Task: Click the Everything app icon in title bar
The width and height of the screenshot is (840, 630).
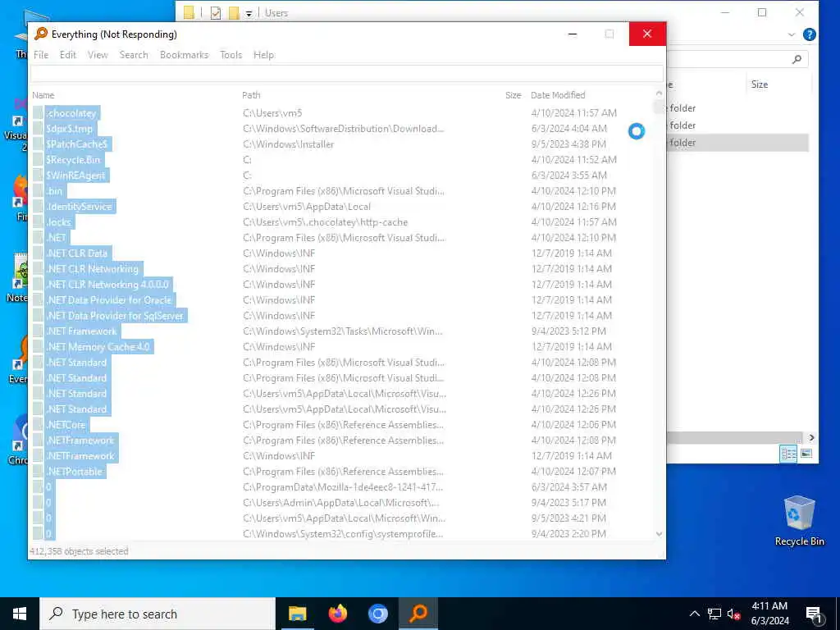Action: [x=41, y=34]
